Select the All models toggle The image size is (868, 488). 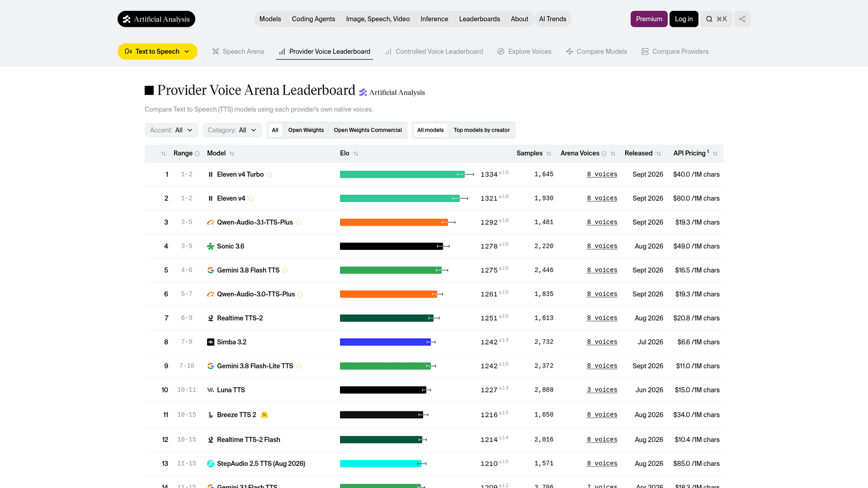[430, 130]
